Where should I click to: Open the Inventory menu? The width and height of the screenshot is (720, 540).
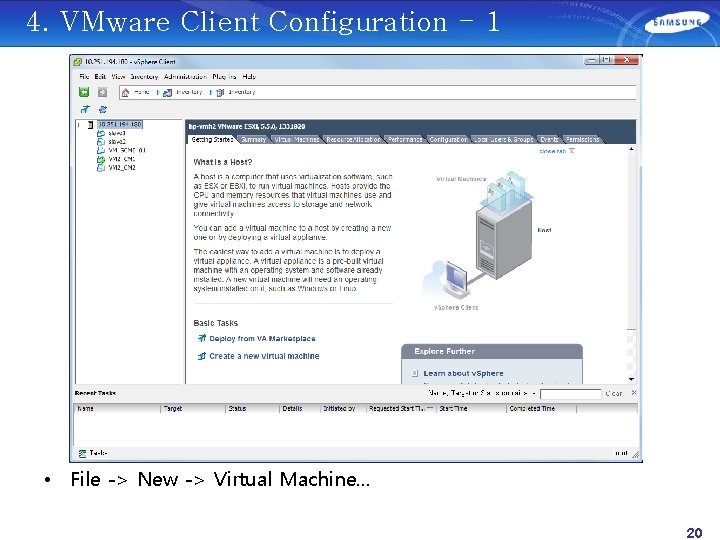tap(144, 77)
